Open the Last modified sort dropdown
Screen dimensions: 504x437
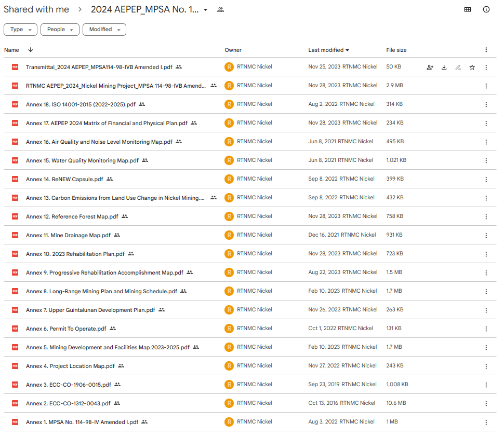(329, 50)
